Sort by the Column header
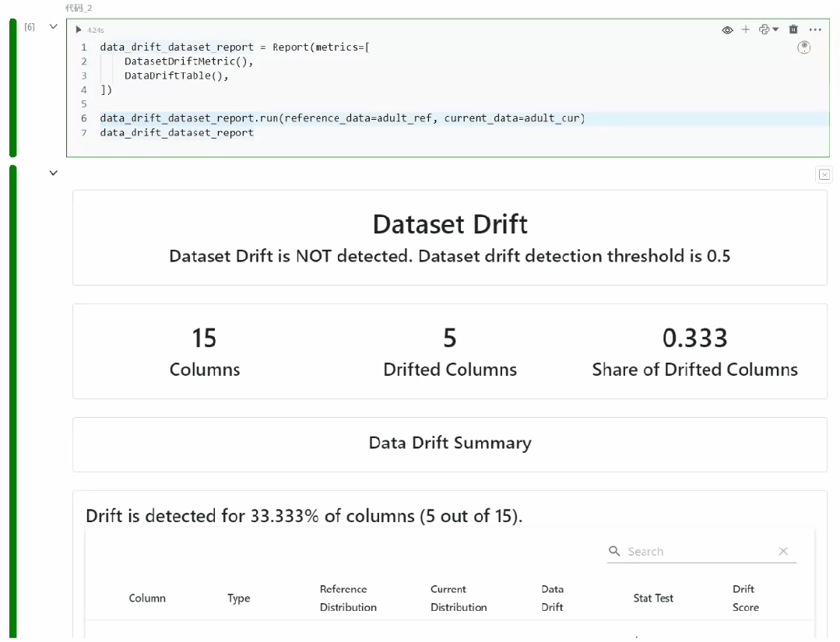The height and width of the screenshot is (642, 840). 147,598
